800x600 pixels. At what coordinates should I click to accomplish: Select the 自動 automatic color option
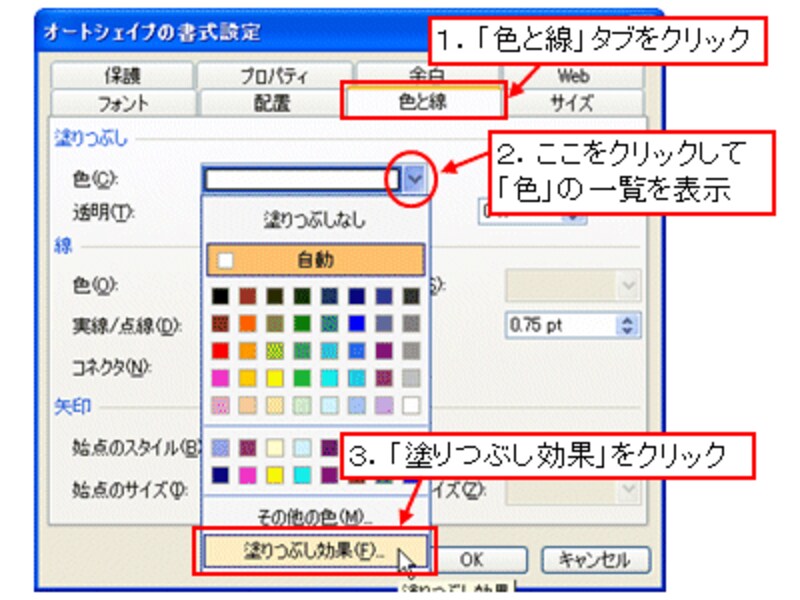tap(316, 260)
